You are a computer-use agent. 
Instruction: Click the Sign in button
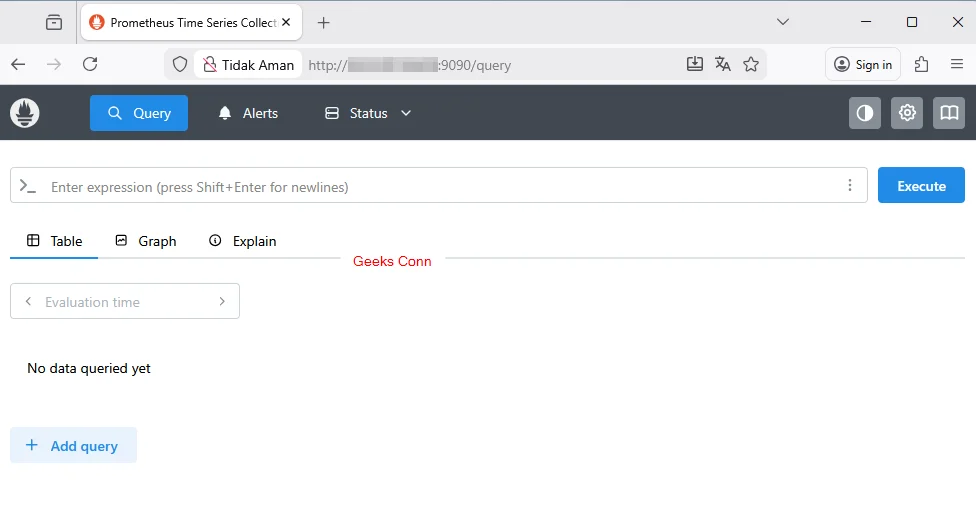coord(863,64)
